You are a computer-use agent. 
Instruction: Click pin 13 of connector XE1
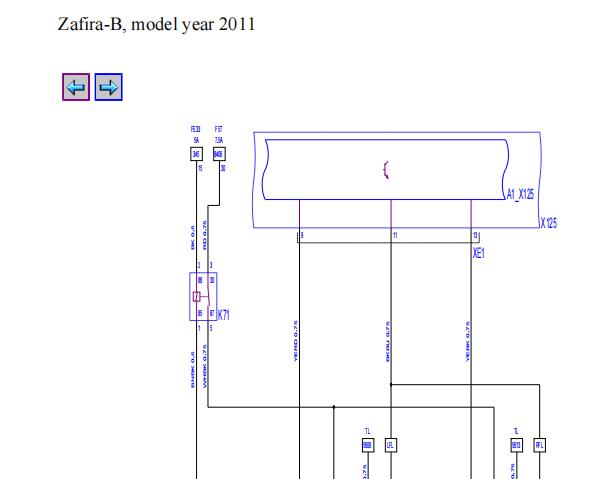475,235
